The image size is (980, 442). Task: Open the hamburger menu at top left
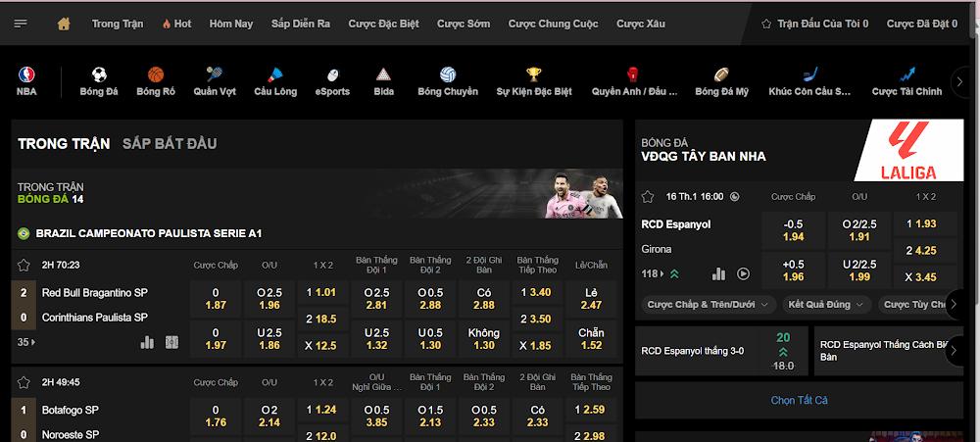point(21,23)
